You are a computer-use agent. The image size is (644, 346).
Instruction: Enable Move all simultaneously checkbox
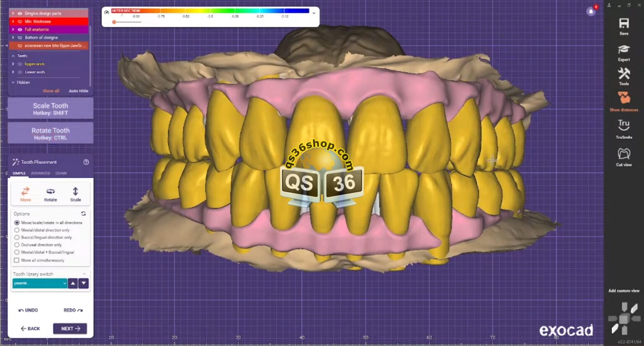point(17,260)
